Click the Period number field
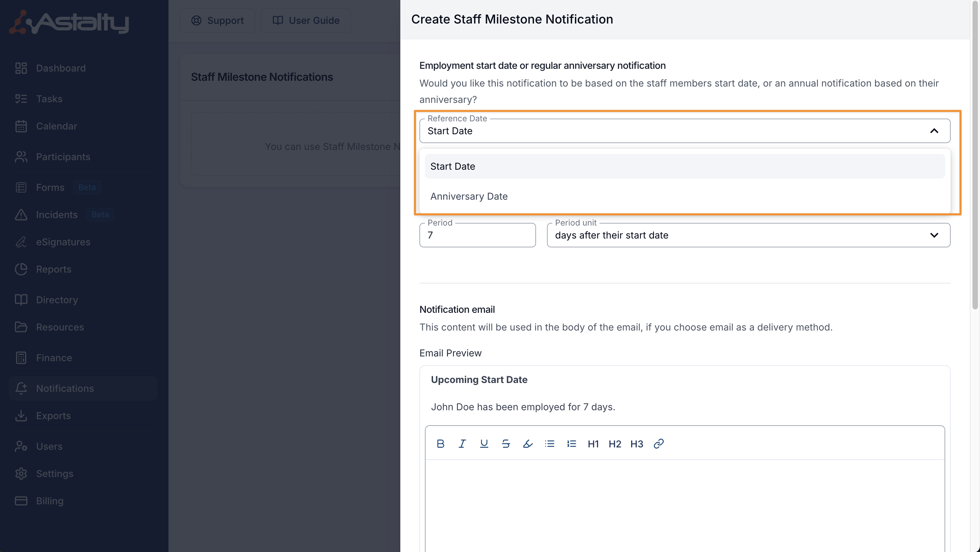The width and height of the screenshot is (980, 552). [477, 235]
